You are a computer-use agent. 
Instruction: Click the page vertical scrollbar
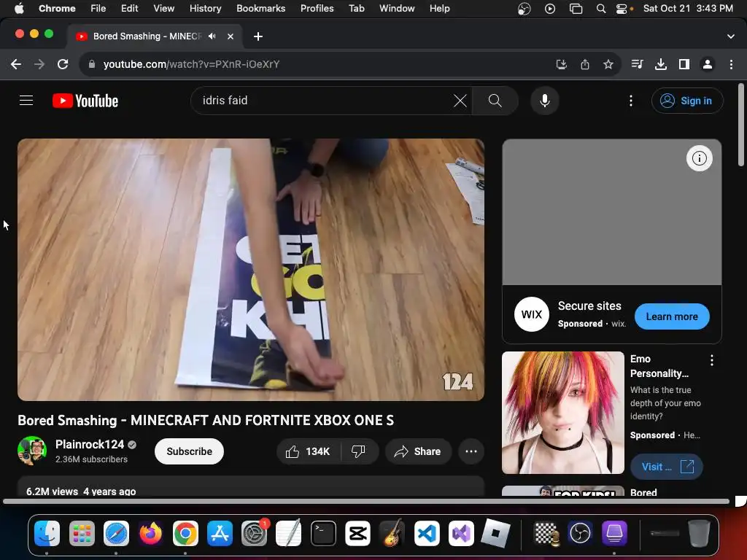[x=741, y=125]
